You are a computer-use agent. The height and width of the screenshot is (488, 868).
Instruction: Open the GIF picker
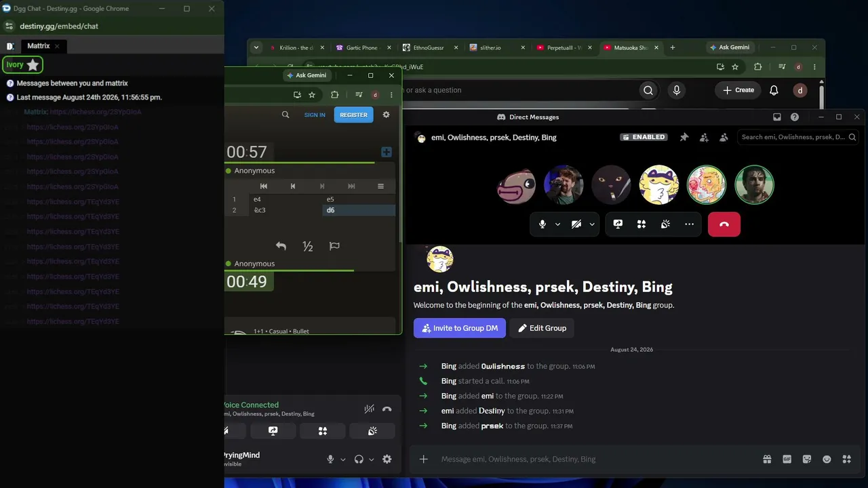(787, 459)
